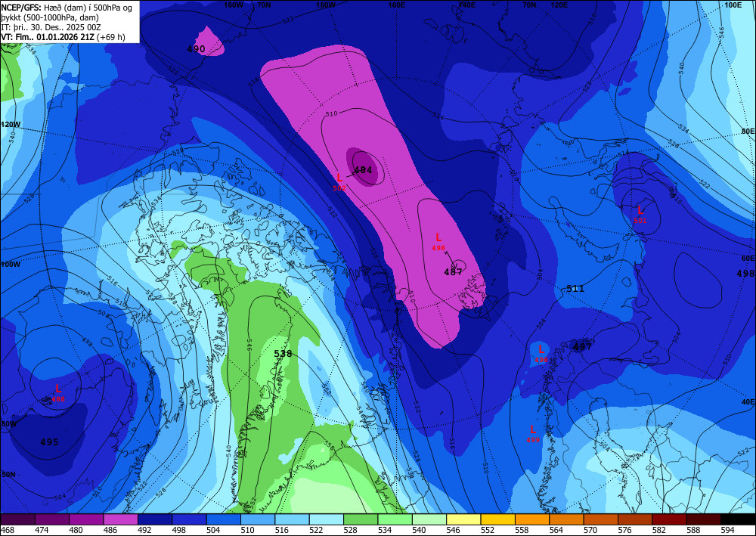Click the '576' value in the color legend
756x536 pixels.
pyautogui.click(x=625, y=530)
